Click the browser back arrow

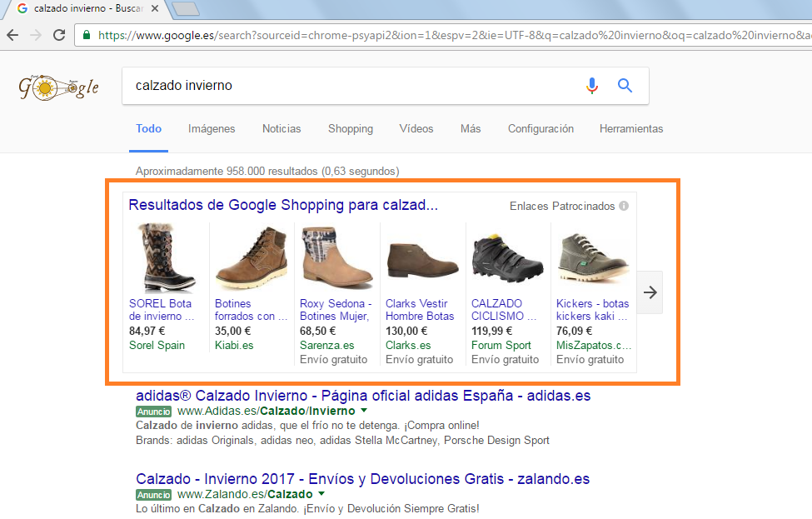(x=13, y=35)
